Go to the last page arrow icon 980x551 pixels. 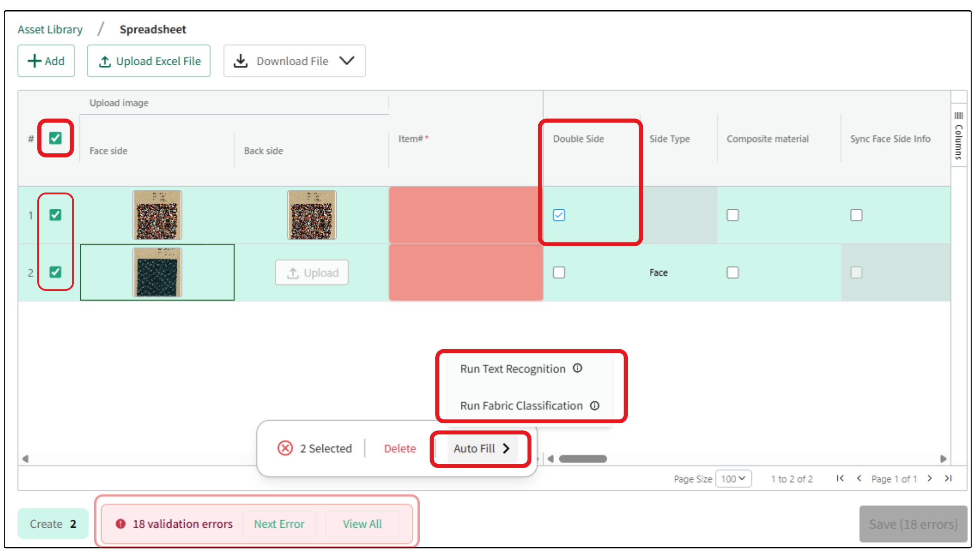(948, 478)
